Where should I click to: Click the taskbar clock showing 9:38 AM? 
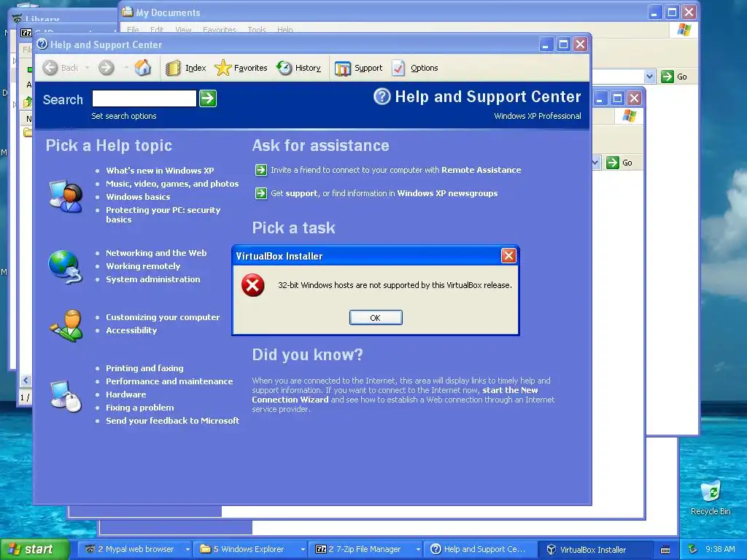pos(720,549)
